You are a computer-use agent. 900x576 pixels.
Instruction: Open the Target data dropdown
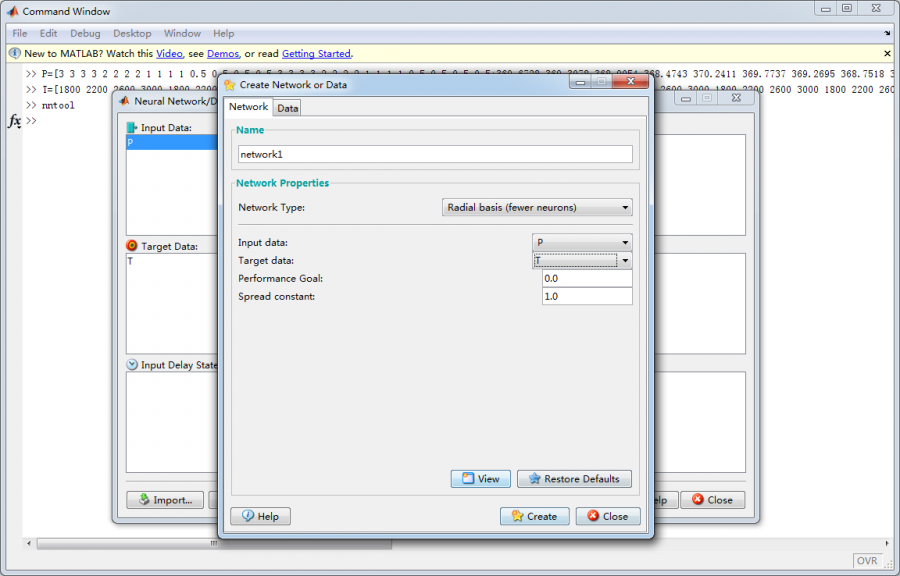582,260
